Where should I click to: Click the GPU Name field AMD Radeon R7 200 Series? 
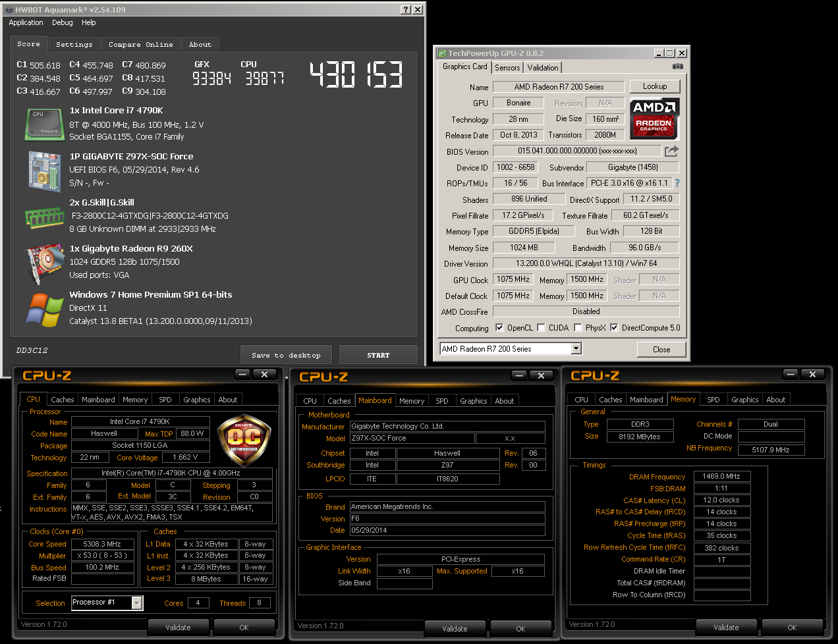(559, 87)
